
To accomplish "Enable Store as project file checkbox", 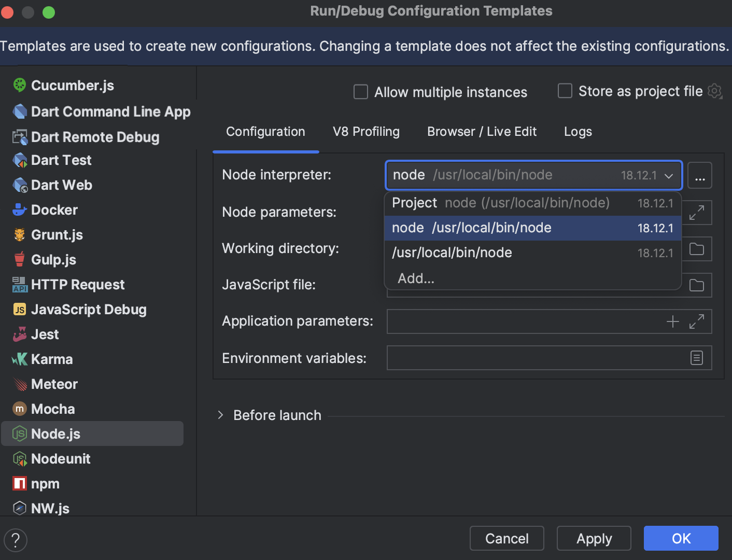I will [x=565, y=91].
